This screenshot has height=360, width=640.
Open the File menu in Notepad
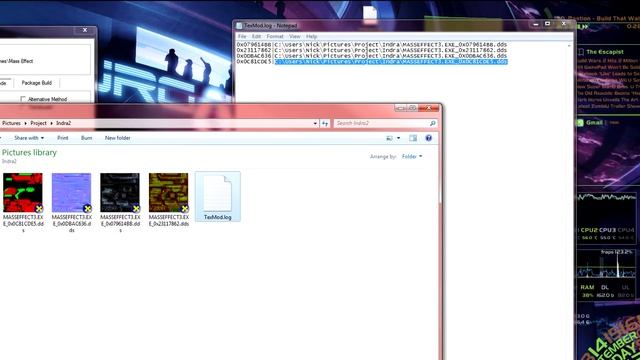(x=242, y=36)
